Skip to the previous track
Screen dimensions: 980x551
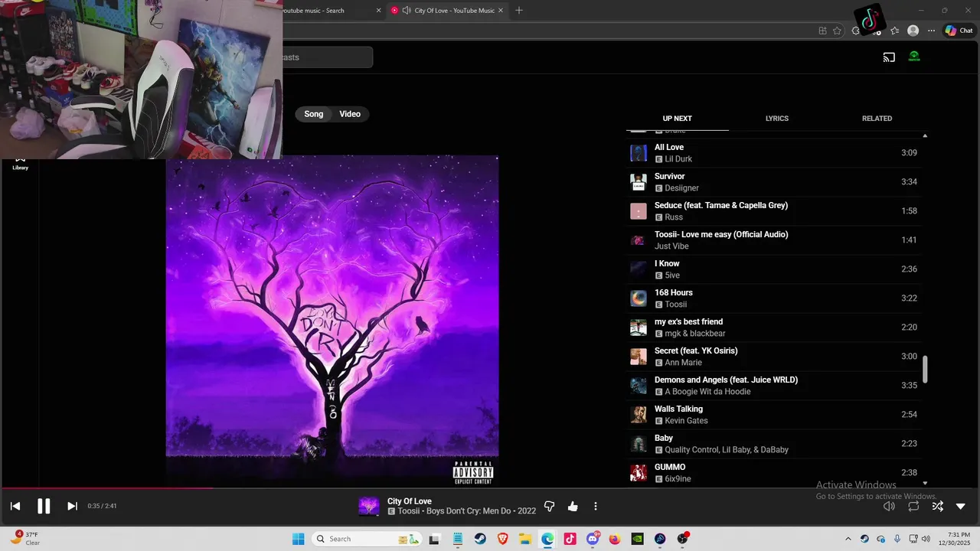(x=15, y=506)
